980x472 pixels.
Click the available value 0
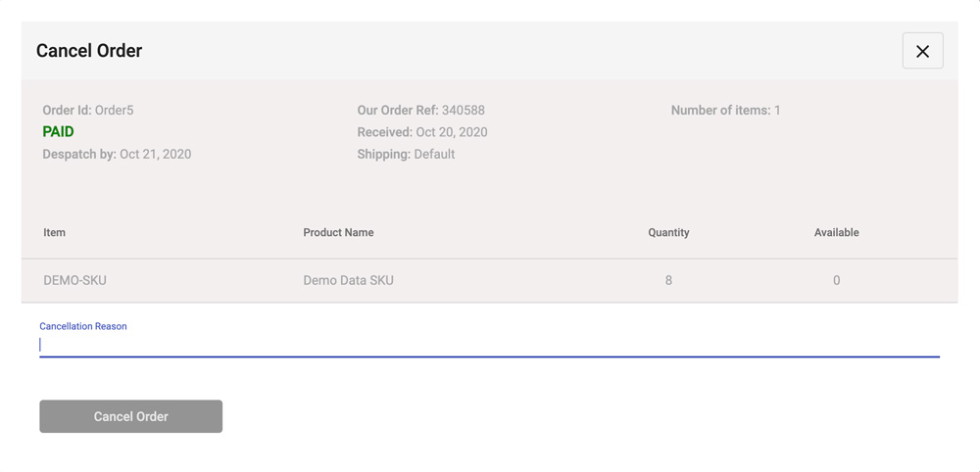point(836,281)
